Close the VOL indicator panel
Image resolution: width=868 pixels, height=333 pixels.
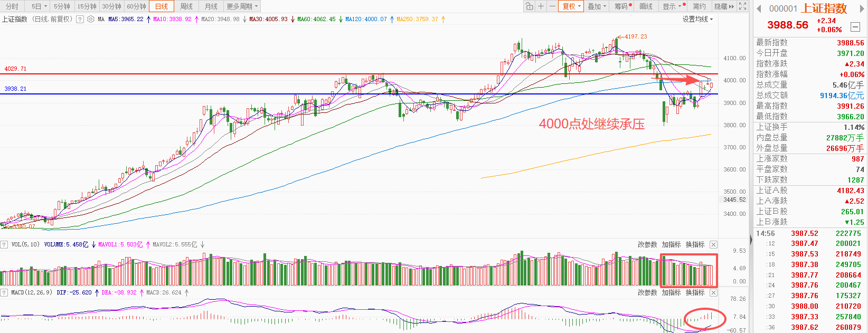(713, 244)
